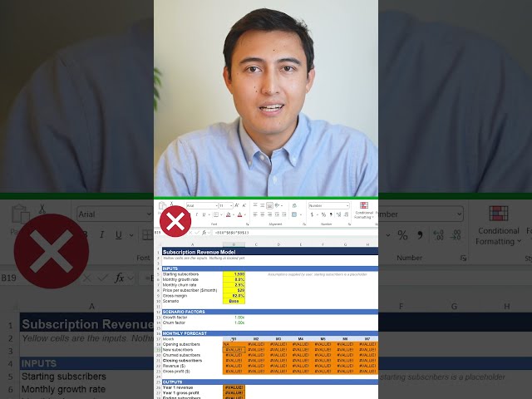532x399 pixels.
Task: Open Alignment dialog launcher in center ribbon
Action: point(304,224)
